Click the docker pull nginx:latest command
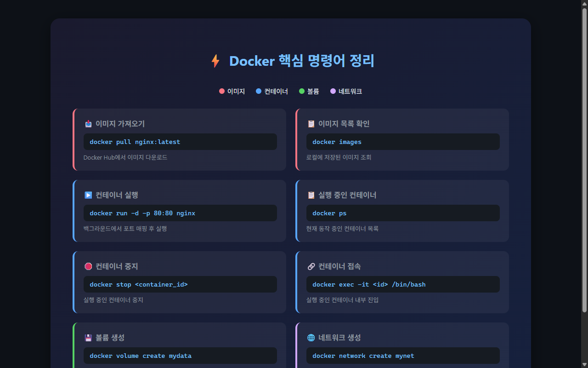The image size is (588, 368). click(x=180, y=142)
